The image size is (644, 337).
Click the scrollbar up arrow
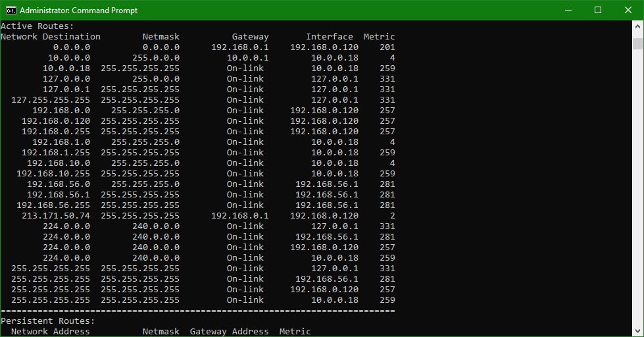click(637, 26)
